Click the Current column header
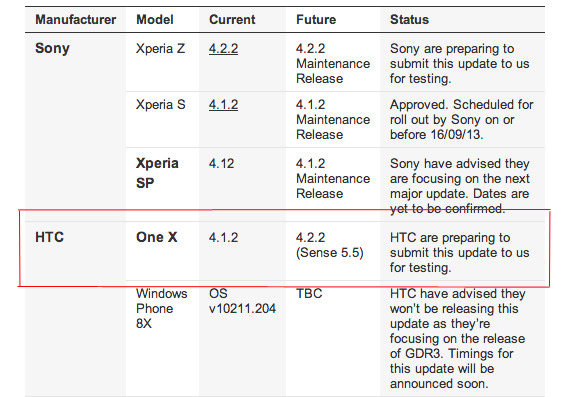The image size is (565, 397). pyautogui.click(x=232, y=19)
